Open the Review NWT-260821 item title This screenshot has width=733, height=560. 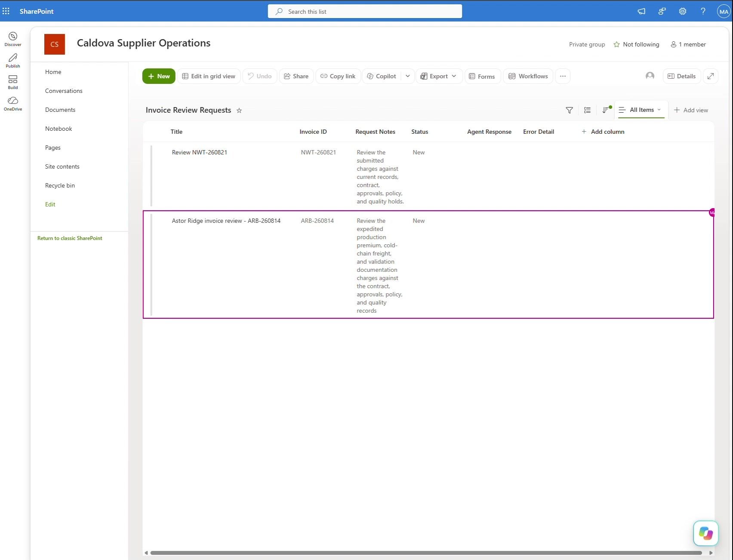(x=200, y=152)
